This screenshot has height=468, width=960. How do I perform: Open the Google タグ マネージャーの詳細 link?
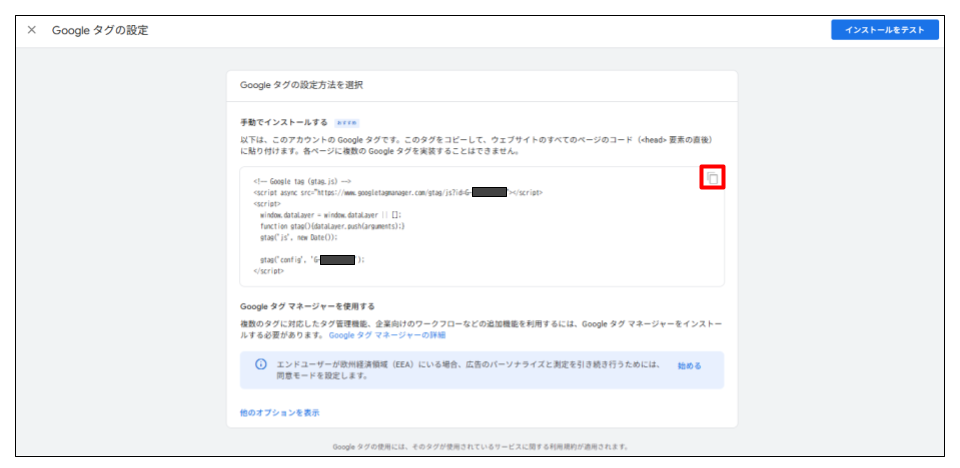click(x=387, y=335)
